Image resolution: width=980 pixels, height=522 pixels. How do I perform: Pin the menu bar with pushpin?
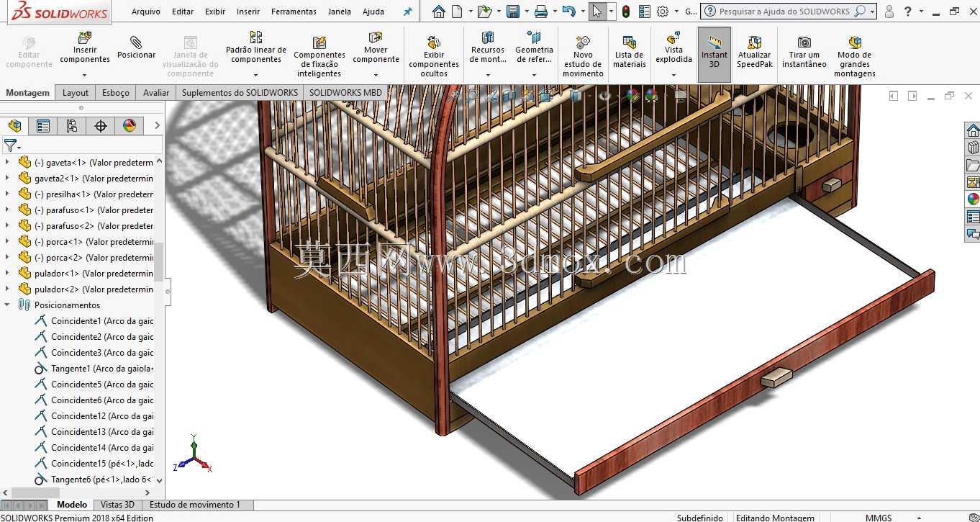pos(407,12)
